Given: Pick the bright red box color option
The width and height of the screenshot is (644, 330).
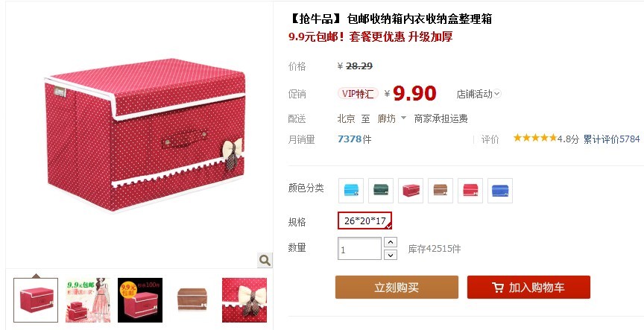Looking at the screenshot, I should (x=470, y=191).
